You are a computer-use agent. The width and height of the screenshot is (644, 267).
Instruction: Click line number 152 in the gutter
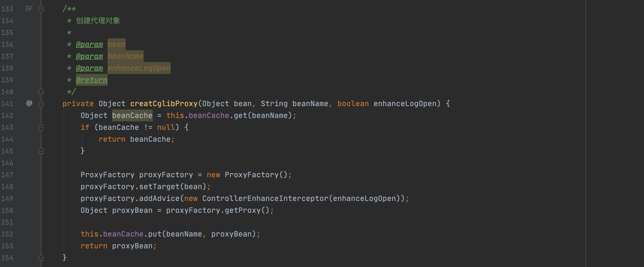[7, 234]
